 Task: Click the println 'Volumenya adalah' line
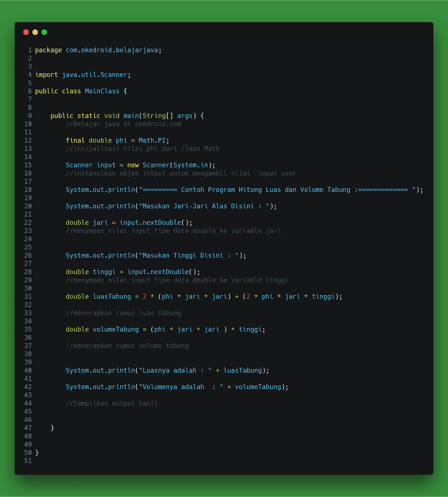coord(177,387)
